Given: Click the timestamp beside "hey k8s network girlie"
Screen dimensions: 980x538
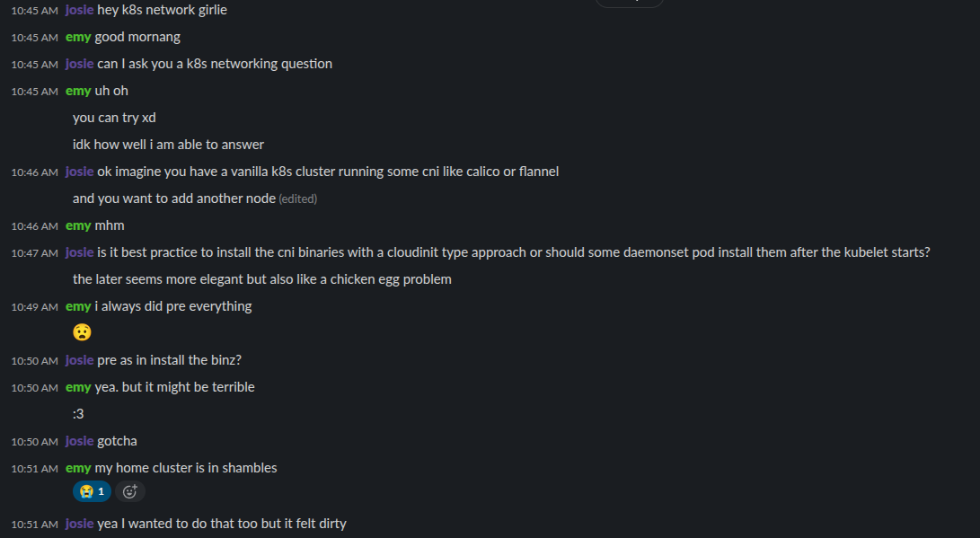Looking at the screenshot, I should 34,11.
